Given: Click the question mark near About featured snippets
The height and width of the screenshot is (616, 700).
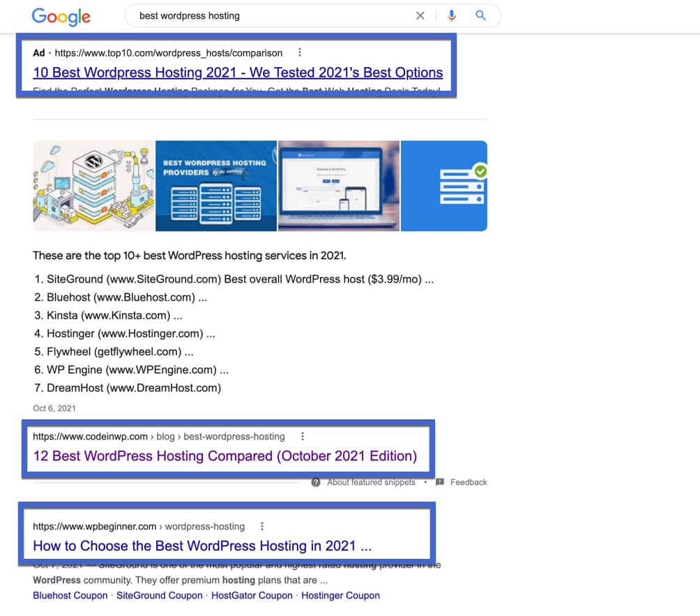Looking at the screenshot, I should tap(316, 482).
